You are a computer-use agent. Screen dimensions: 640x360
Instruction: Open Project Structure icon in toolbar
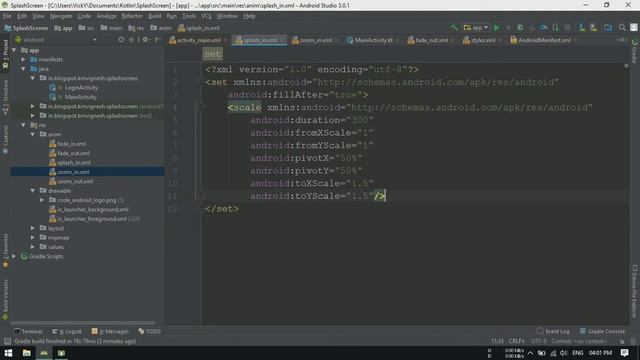tap(608, 28)
